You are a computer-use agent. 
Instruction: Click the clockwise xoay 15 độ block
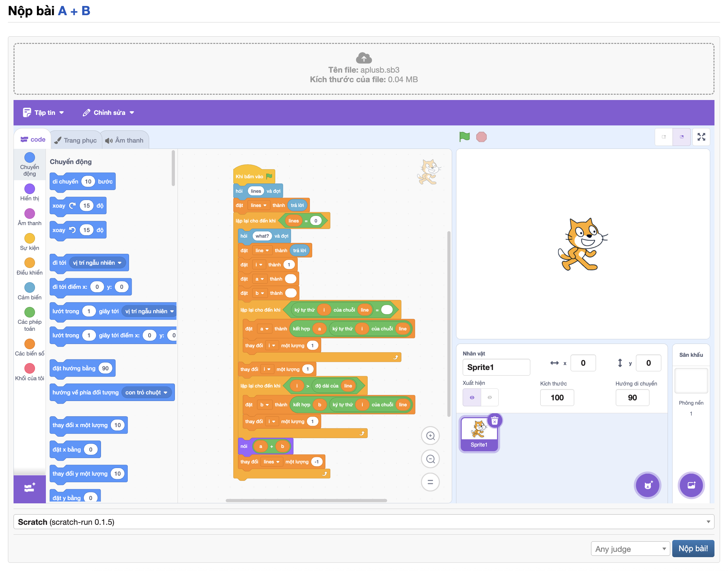78,206
